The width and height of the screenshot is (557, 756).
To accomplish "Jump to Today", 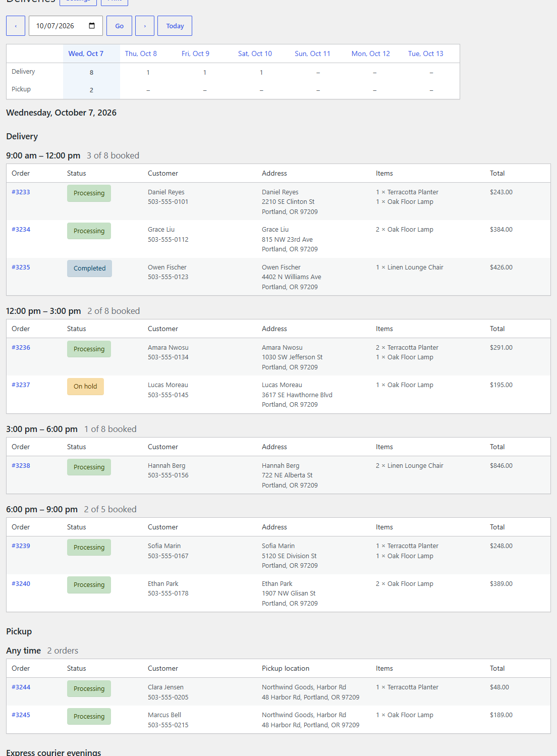I will [175, 26].
